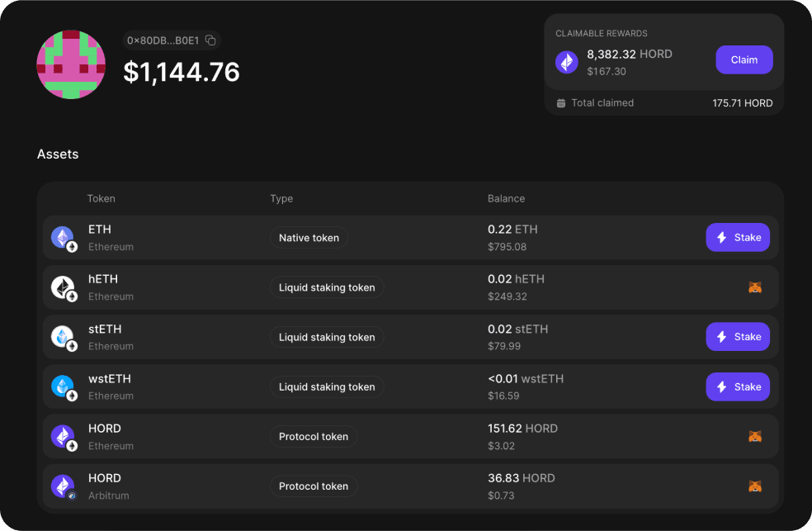Click the pixelated watermelon wallet avatar
812x531 pixels.
(71, 64)
